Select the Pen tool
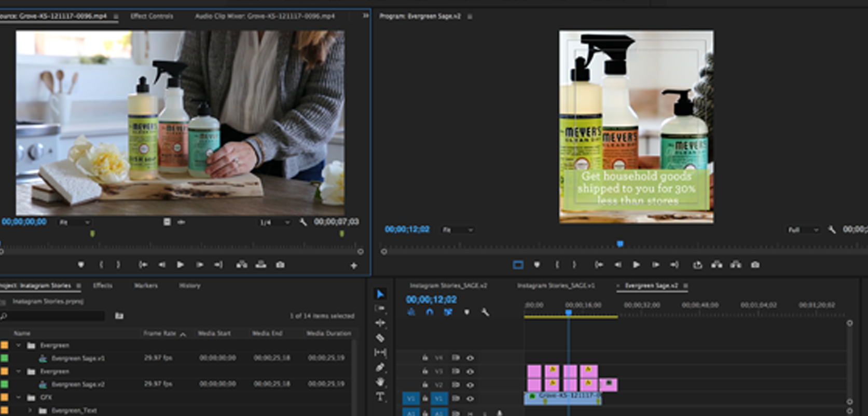This screenshot has height=416, width=868. [x=380, y=367]
